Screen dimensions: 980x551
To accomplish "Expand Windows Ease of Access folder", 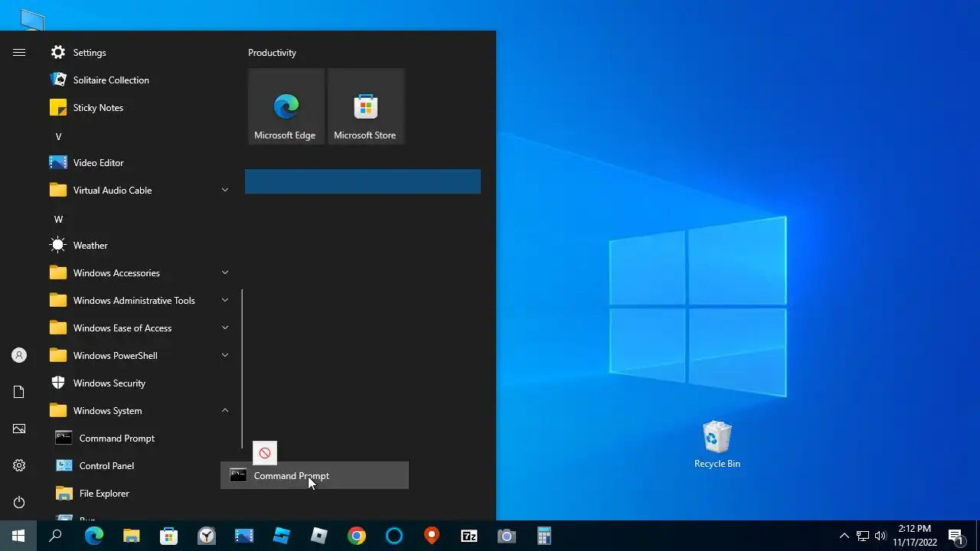I will 139,328.
